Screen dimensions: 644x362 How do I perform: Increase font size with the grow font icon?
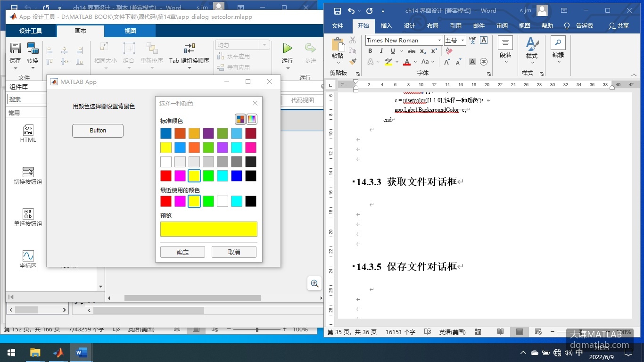coord(447,62)
